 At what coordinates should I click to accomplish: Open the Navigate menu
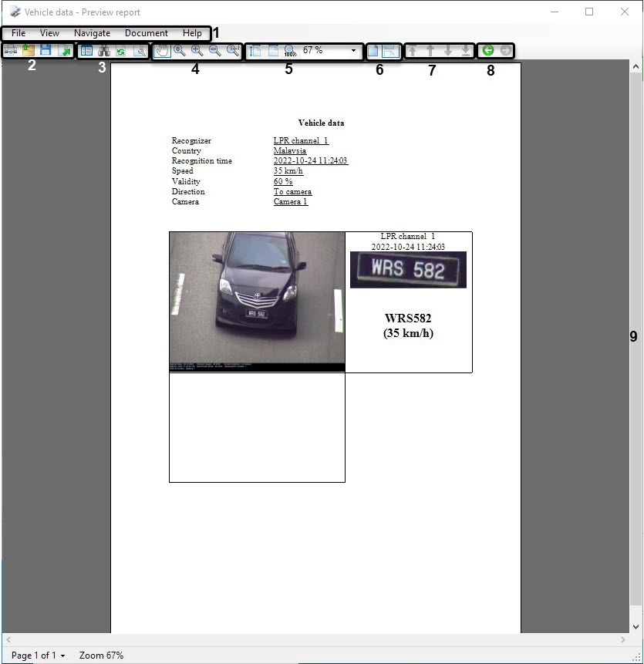[92, 33]
